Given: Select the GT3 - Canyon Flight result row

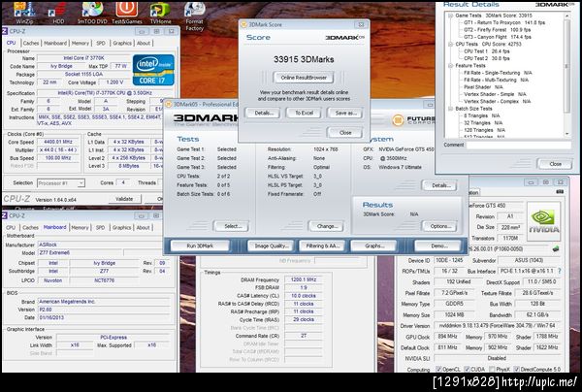Looking at the screenshot, I should pyautogui.click(x=498, y=37).
